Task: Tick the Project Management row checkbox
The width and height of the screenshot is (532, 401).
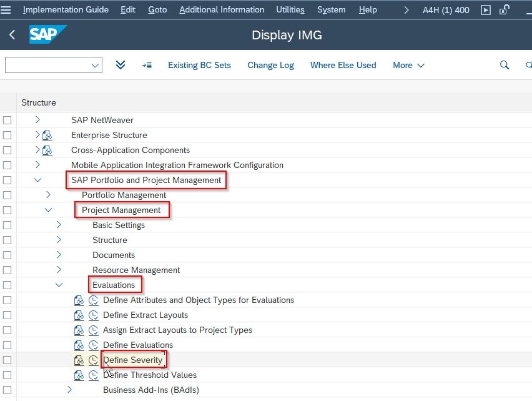Action: pyautogui.click(x=7, y=210)
